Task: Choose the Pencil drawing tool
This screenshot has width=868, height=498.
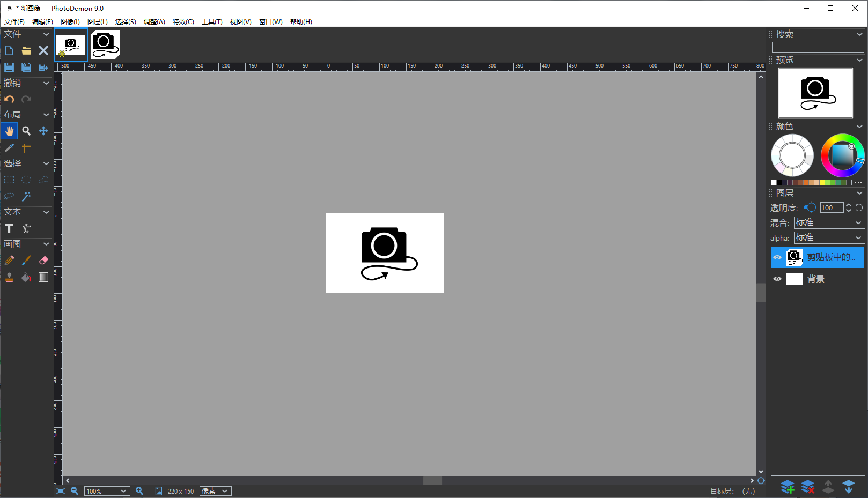Action: pyautogui.click(x=9, y=261)
